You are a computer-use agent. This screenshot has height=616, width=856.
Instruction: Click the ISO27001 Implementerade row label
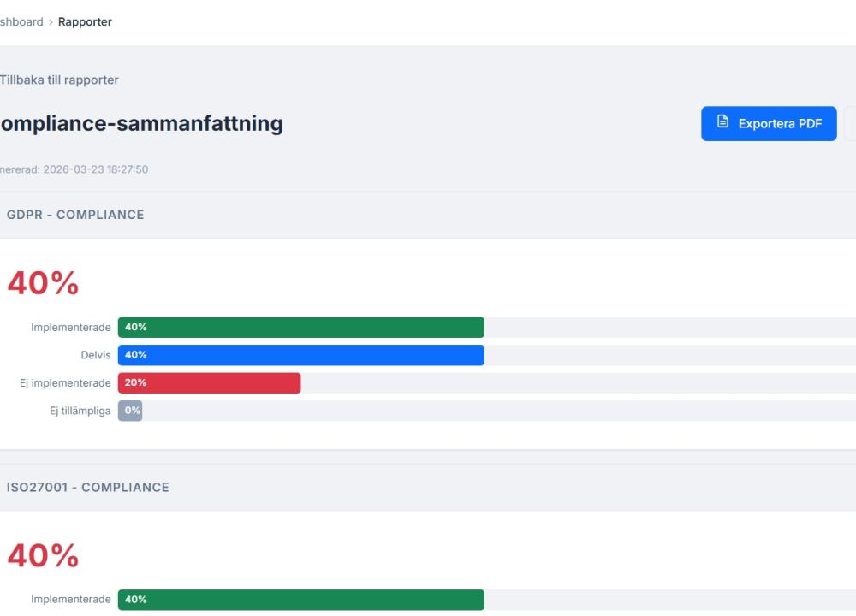(x=70, y=599)
